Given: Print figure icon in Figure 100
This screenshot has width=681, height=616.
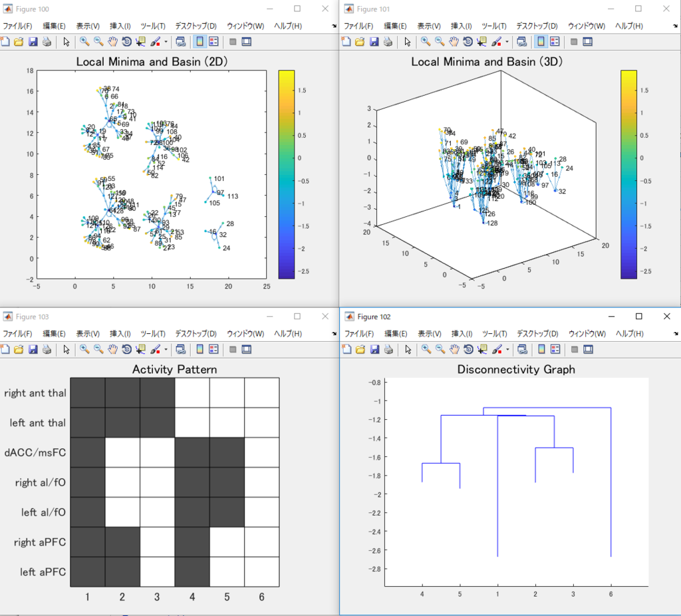Looking at the screenshot, I should point(47,42).
